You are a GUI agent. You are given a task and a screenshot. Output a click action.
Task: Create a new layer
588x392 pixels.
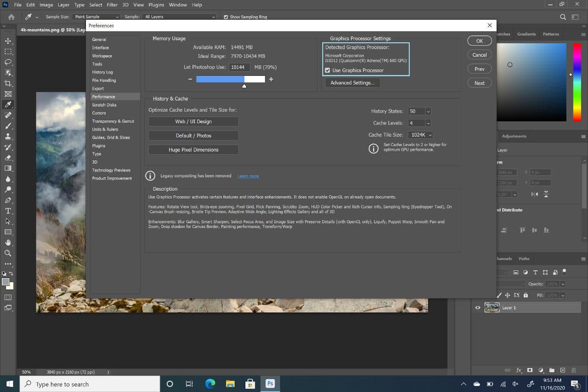pyautogui.click(x=562, y=370)
